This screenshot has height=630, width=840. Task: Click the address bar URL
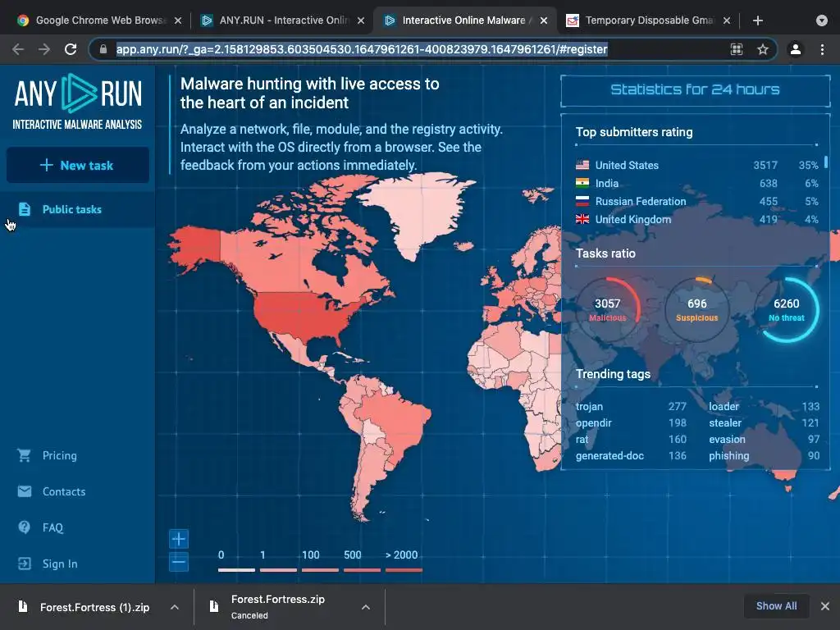tap(362, 49)
